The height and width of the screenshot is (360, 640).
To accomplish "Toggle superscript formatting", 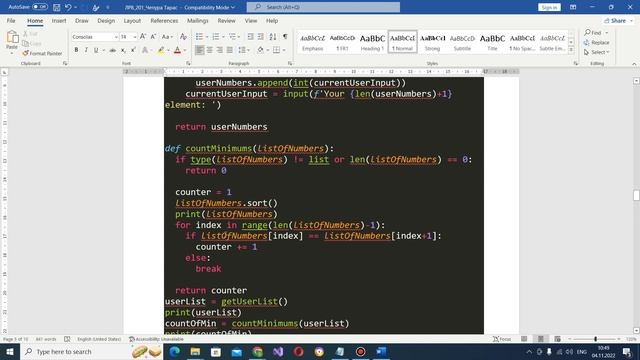I will click(133, 50).
